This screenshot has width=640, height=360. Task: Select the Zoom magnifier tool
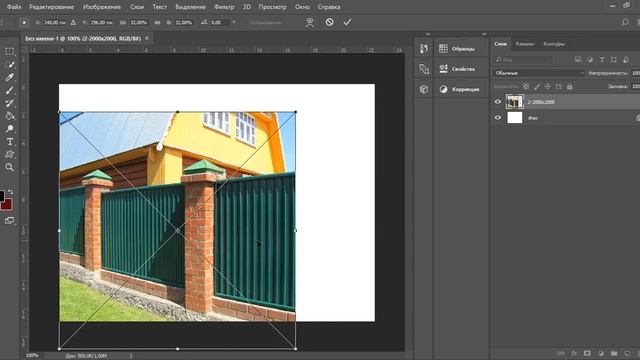click(x=10, y=167)
